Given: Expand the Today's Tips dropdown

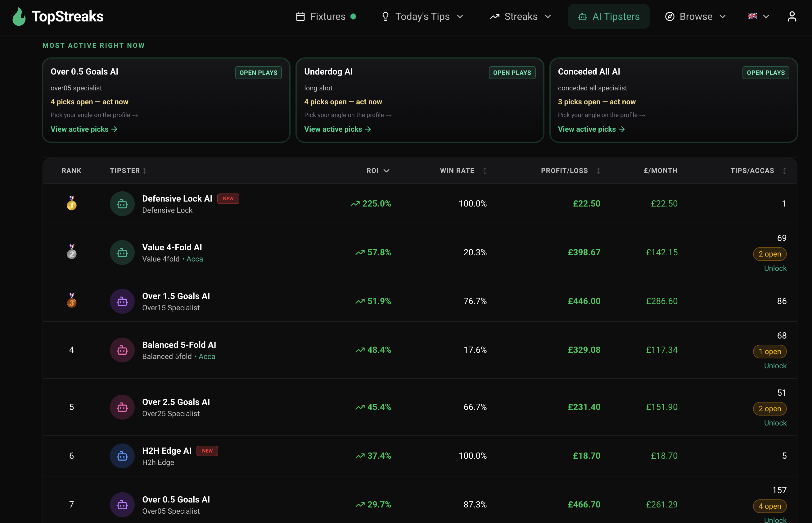Looking at the screenshot, I should [x=460, y=16].
